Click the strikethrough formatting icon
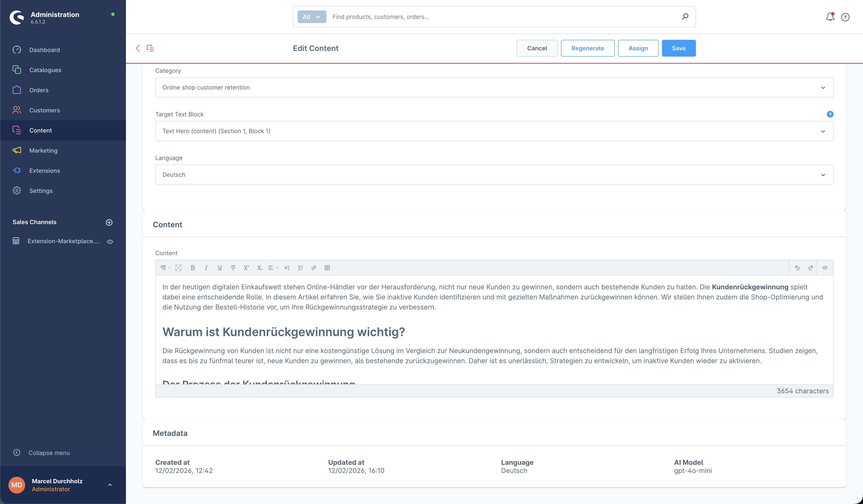This screenshot has width=863, height=504. click(233, 268)
